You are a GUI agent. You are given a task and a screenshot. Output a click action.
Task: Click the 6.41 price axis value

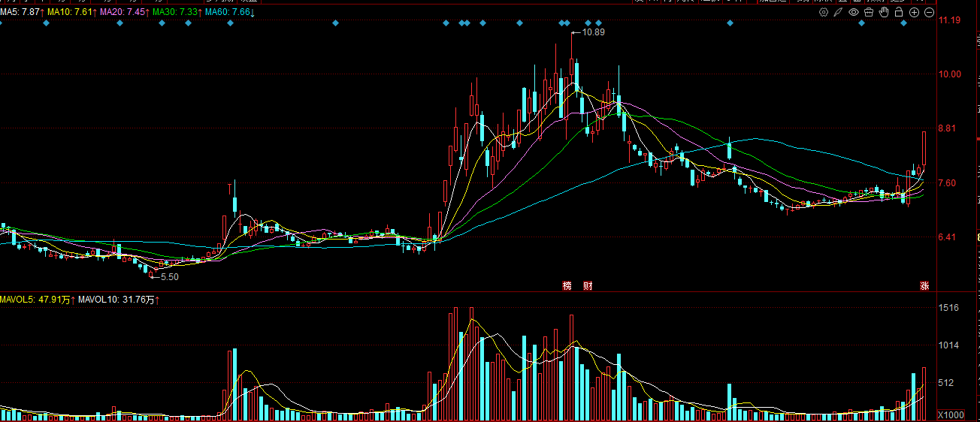pyautogui.click(x=948, y=237)
